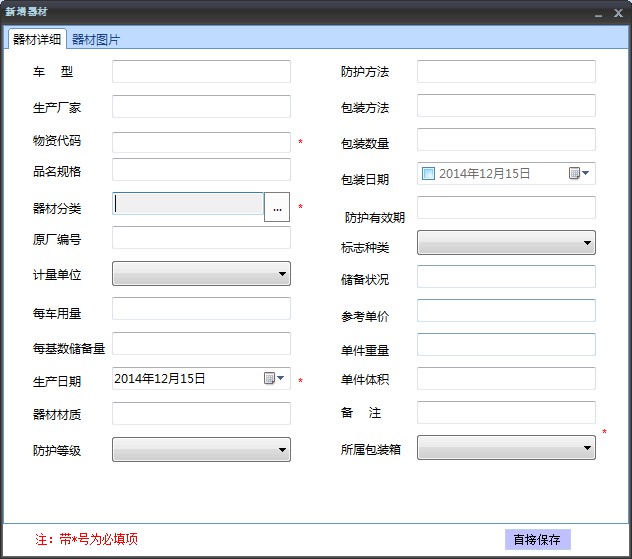Select the 器材详细 tab

(37, 39)
